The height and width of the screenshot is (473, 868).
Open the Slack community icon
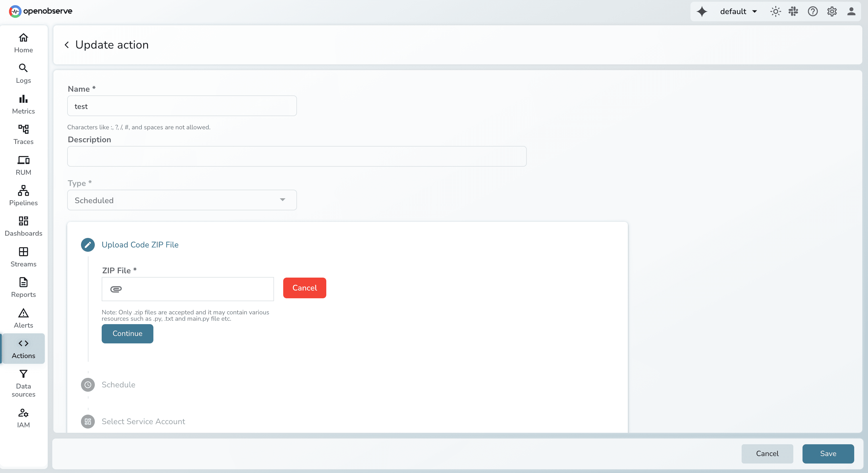(793, 11)
